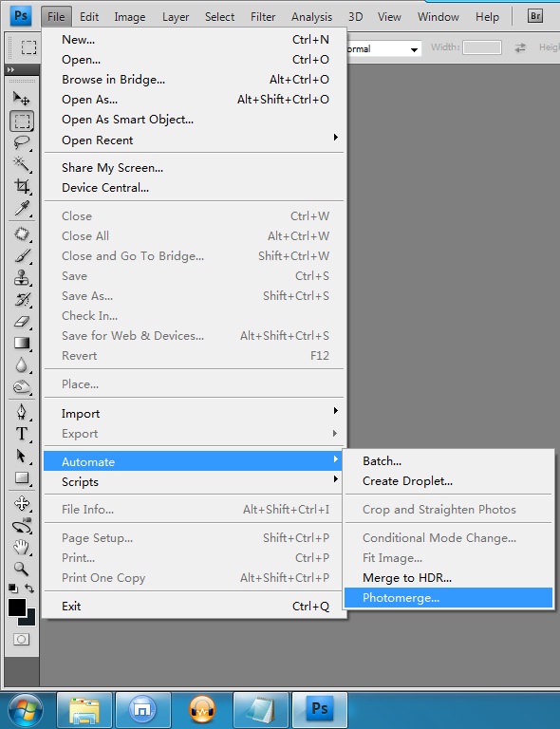Open the Image menu

tap(130, 17)
